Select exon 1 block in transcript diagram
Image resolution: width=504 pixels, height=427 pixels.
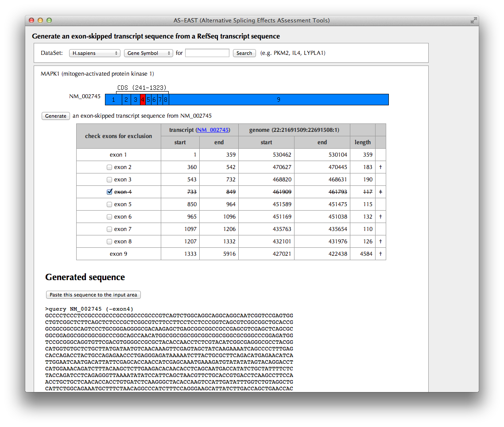pos(113,100)
